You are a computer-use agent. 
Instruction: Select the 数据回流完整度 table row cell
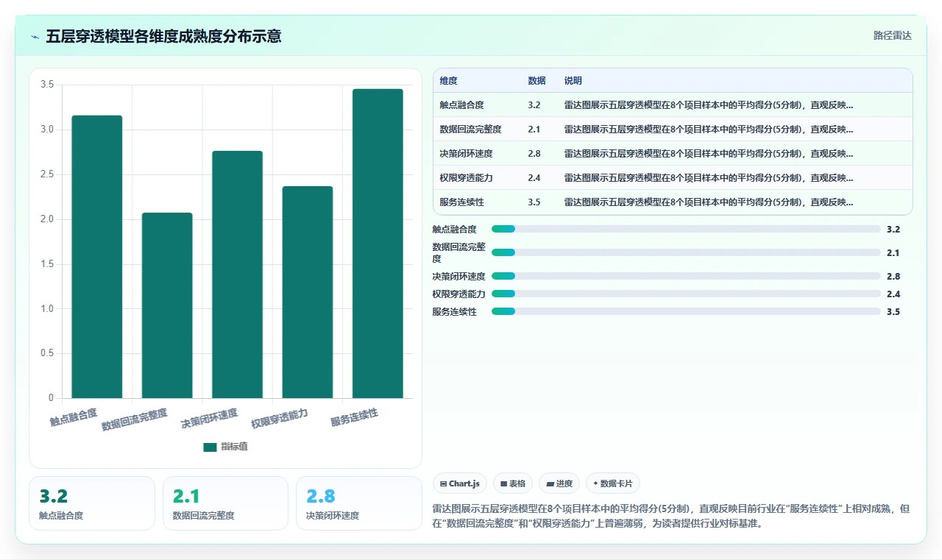470,130
